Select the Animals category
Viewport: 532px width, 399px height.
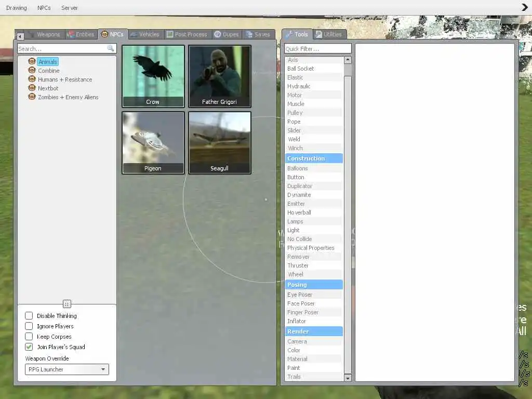[47, 61]
